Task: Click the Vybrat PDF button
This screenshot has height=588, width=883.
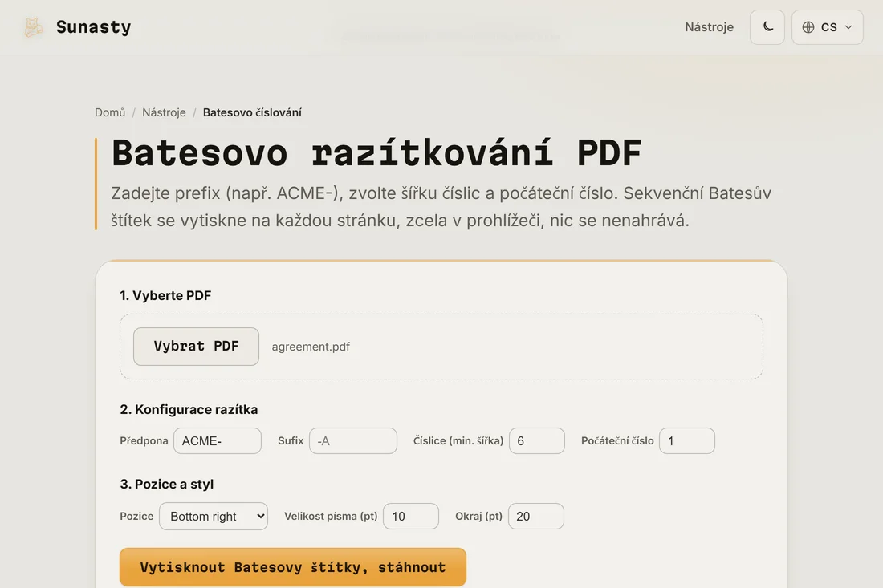Action: pos(196,346)
